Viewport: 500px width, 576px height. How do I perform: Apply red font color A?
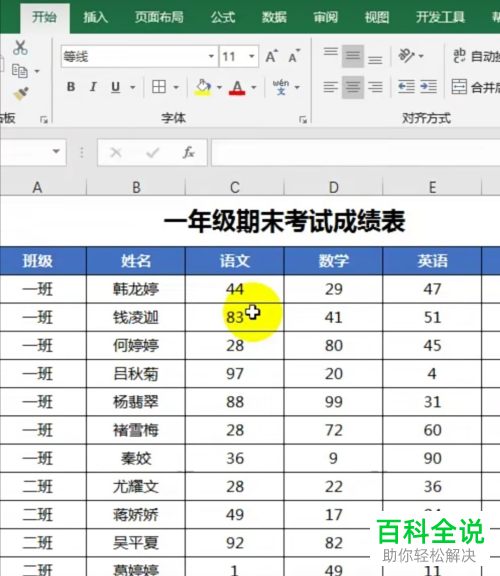(237, 87)
